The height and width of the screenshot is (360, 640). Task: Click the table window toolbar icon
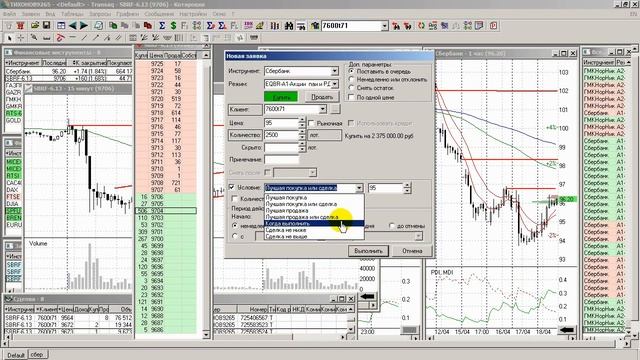pyautogui.click(x=61, y=25)
